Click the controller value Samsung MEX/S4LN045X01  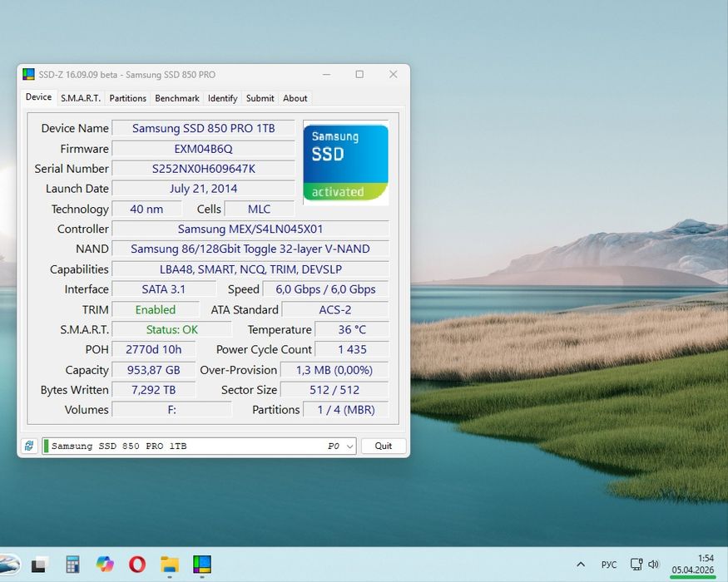pyautogui.click(x=250, y=229)
